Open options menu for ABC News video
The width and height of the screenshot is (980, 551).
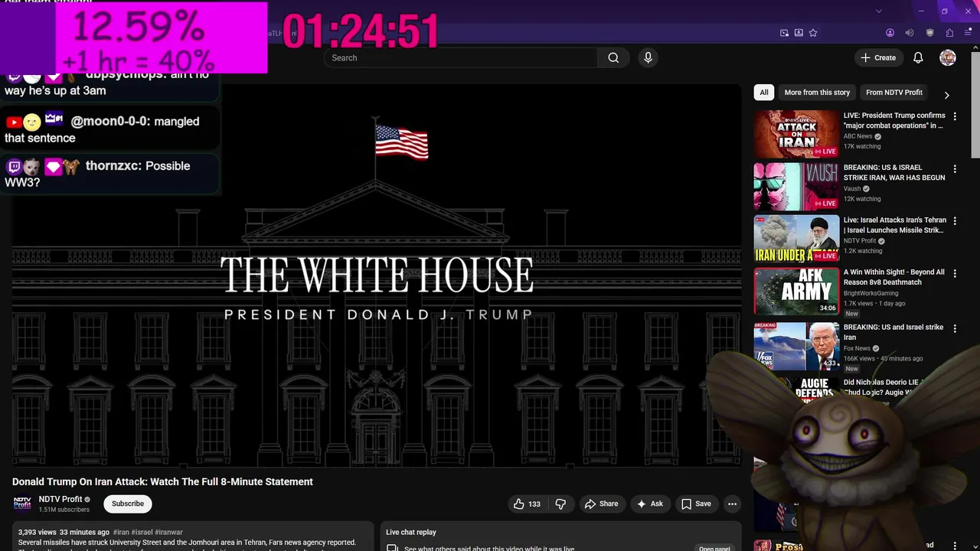[954, 116]
